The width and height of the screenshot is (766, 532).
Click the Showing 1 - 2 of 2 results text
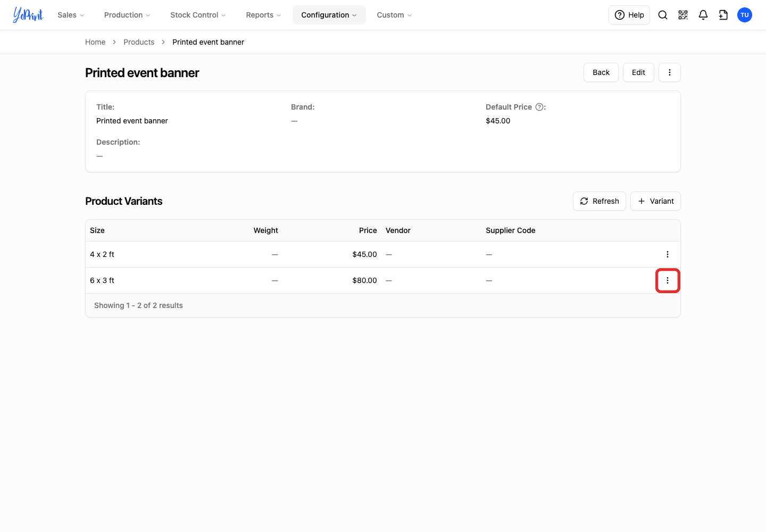point(138,305)
